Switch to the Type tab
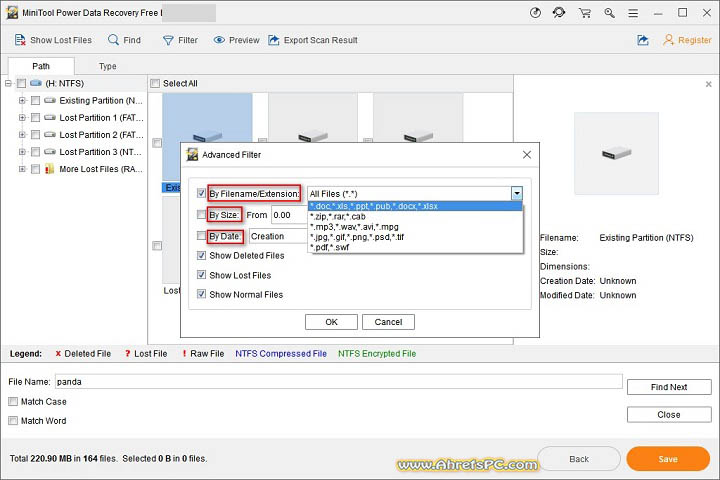 107,66
